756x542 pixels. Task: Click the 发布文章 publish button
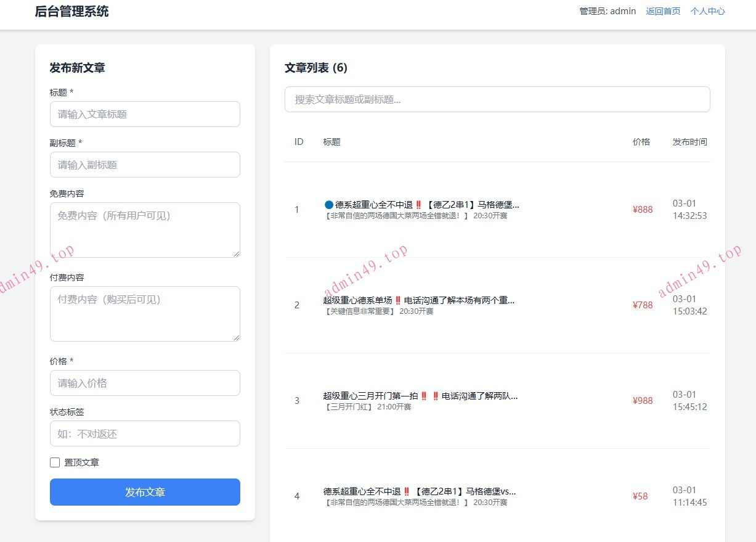tap(145, 492)
